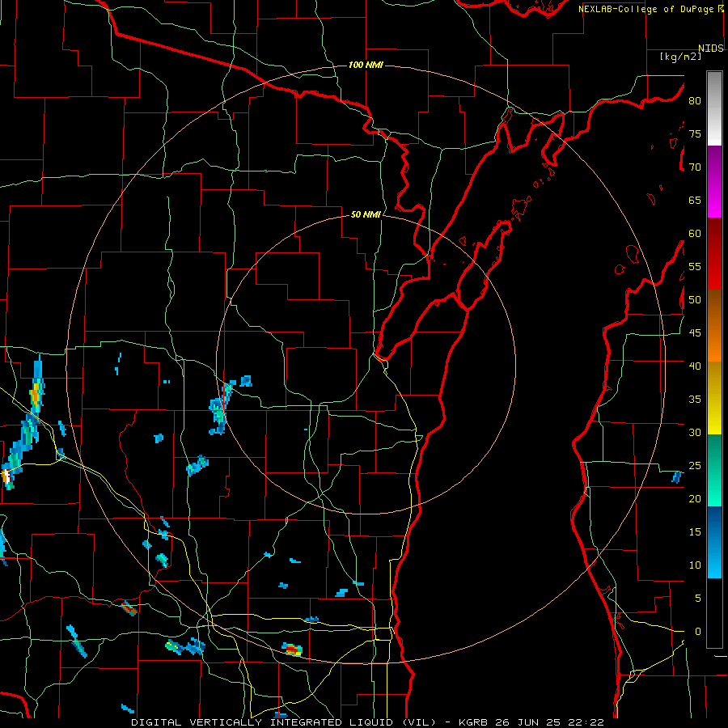Click the red-core storm cell on 100 NMI ring
This screenshot has height=728, width=728.
click(x=292, y=649)
